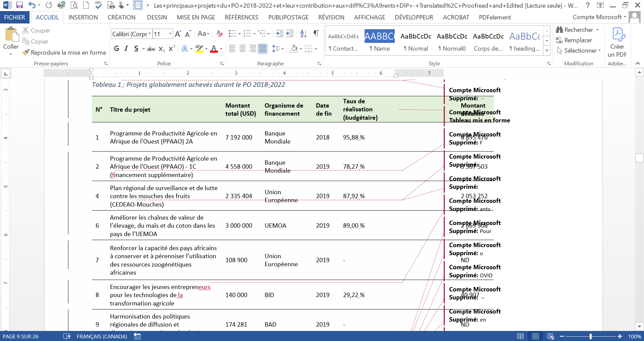Viewport: 644px width, 341px height.
Task: Click vertical scrollbar down arrow
Action: point(639,326)
